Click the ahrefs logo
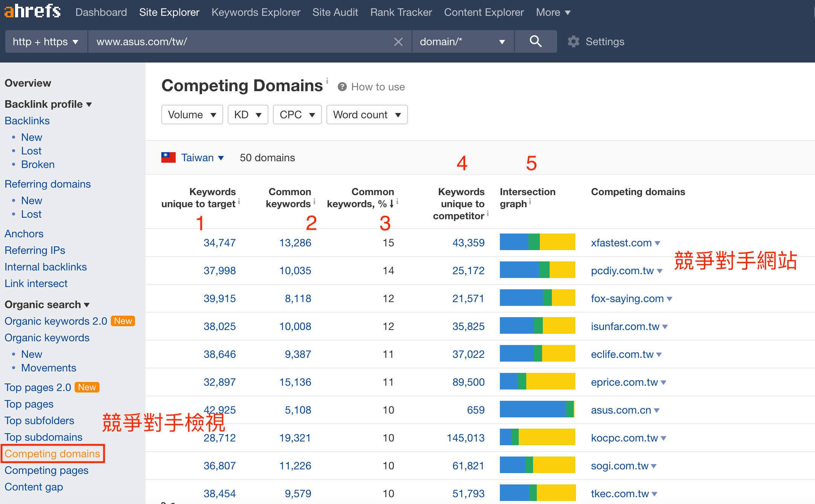This screenshot has width=815, height=504. click(x=32, y=11)
